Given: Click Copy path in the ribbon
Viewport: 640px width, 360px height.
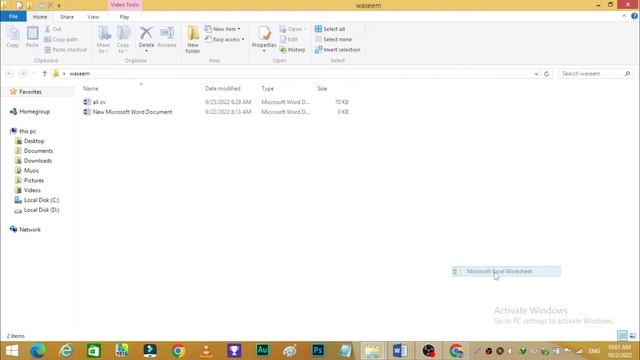Looking at the screenshot, I should 61,40.
